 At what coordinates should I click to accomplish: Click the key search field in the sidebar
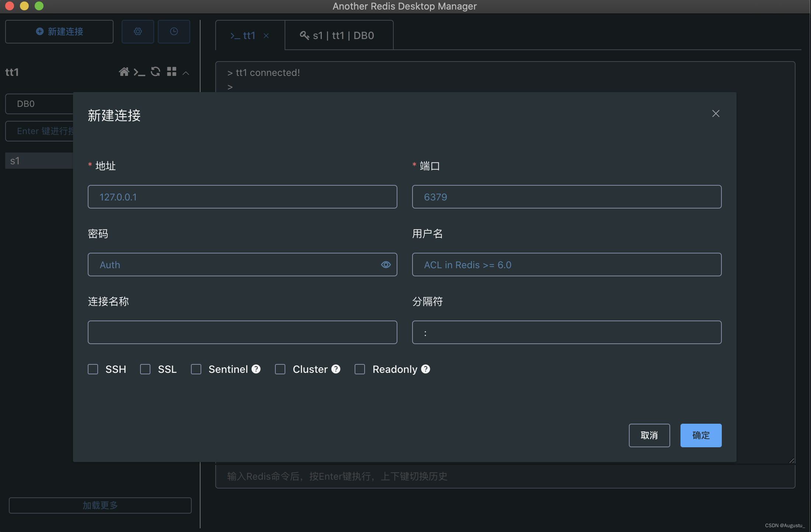pos(39,131)
